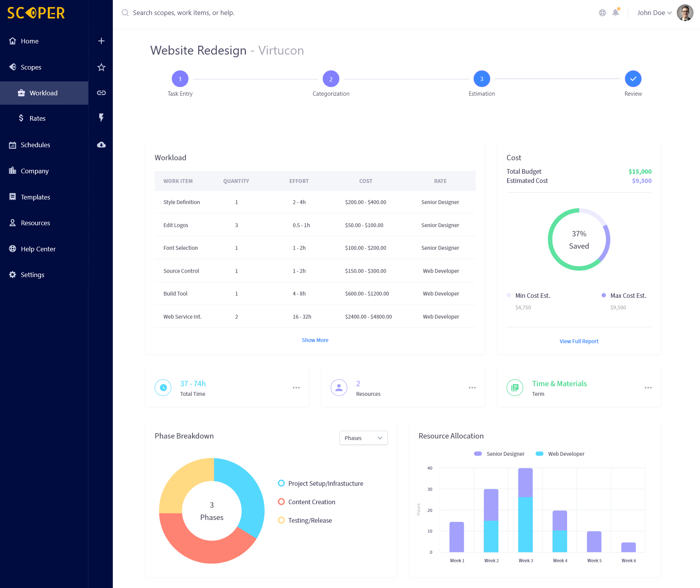Toggle Web Developer legend in Resource Allocation
Screen dimensions: 700x588
(560, 454)
